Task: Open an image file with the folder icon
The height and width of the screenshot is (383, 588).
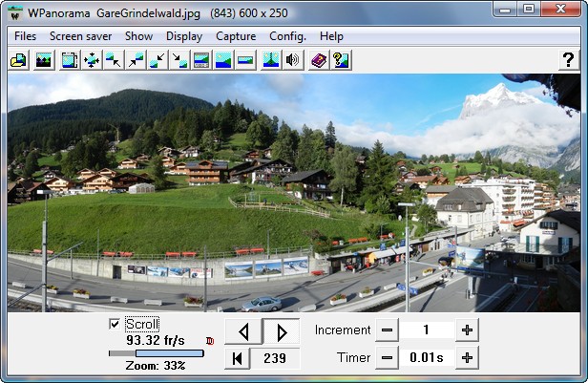Action: pyautogui.click(x=19, y=60)
